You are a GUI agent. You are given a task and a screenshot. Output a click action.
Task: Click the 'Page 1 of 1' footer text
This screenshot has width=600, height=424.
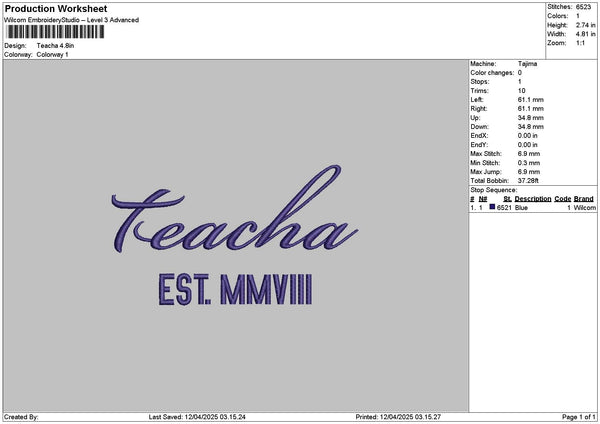pos(579,417)
